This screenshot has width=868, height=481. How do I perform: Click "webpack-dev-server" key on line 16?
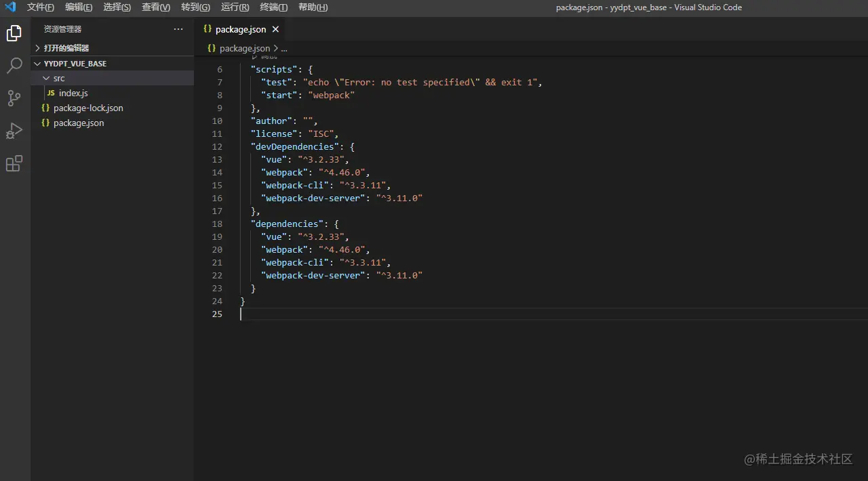pos(313,198)
